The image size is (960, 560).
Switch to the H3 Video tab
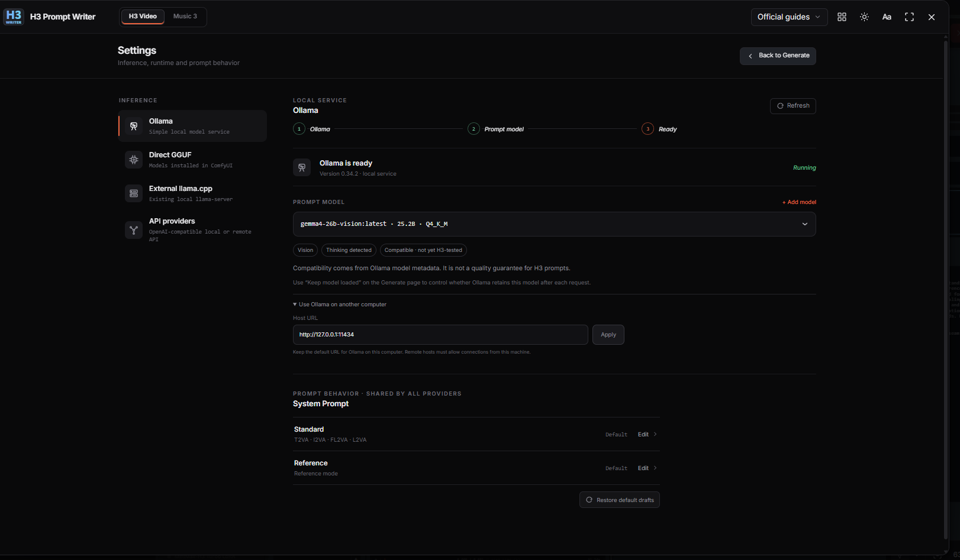click(x=143, y=17)
